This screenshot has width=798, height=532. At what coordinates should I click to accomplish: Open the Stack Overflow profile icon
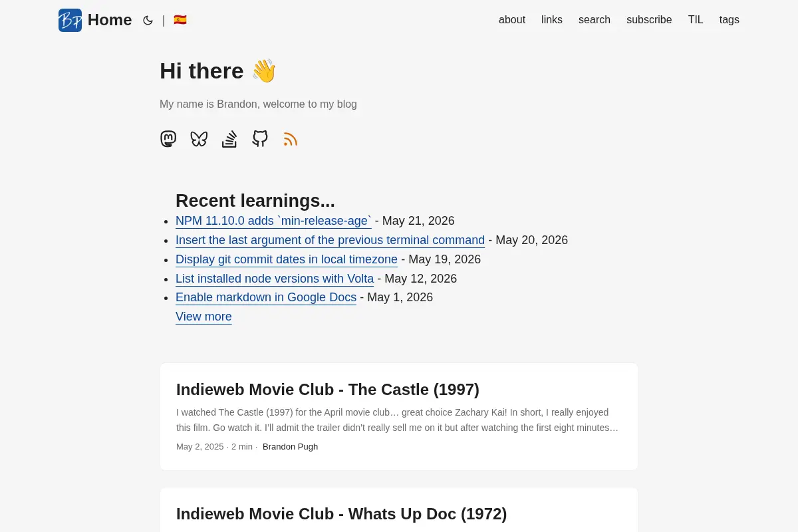(x=229, y=139)
